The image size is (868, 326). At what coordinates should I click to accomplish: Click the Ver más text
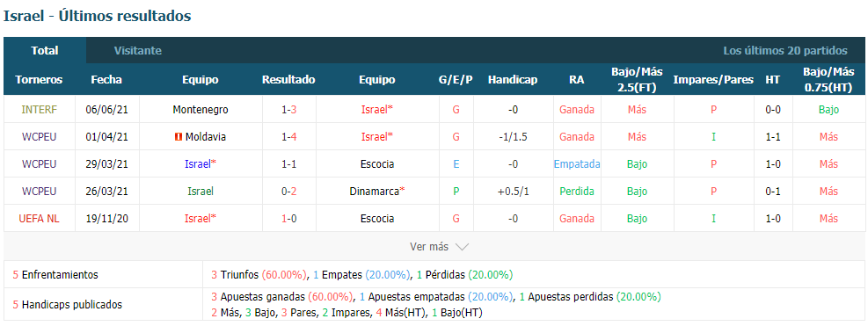pyautogui.click(x=429, y=247)
